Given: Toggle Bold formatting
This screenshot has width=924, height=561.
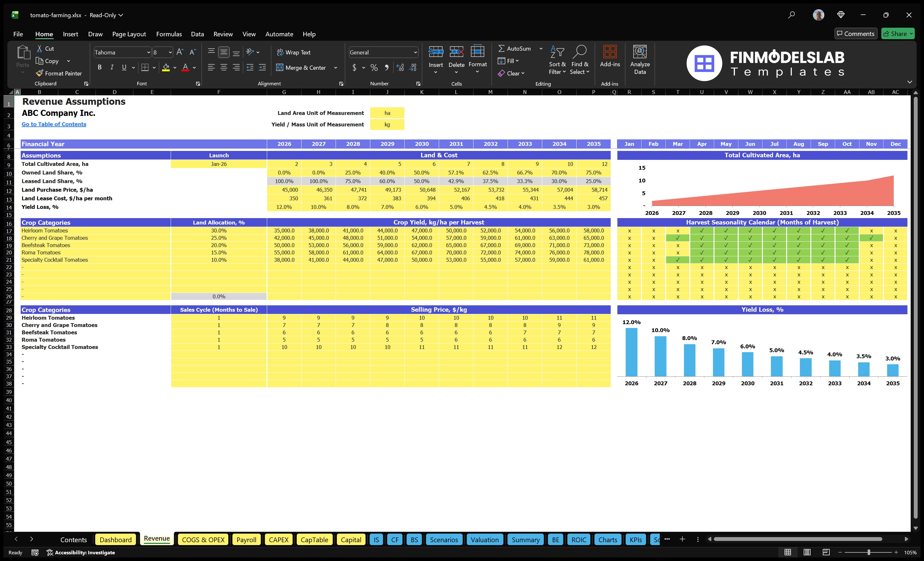Looking at the screenshot, I should coord(99,67).
